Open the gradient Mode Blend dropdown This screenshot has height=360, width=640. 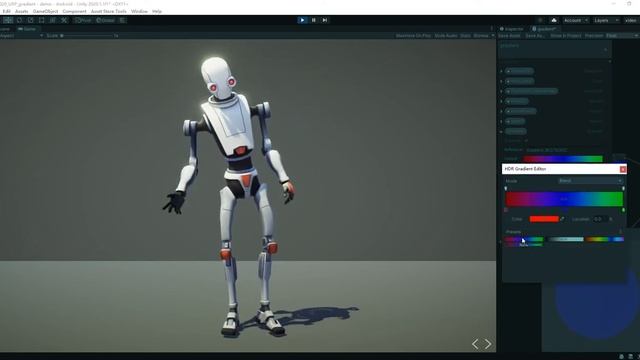tap(590, 181)
